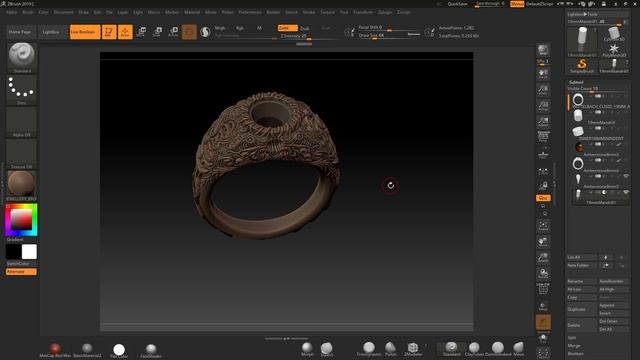Choose the BasicMaterial2 sphere
The height and width of the screenshot is (360, 640).
pyautogui.click(x=87, y=350)
